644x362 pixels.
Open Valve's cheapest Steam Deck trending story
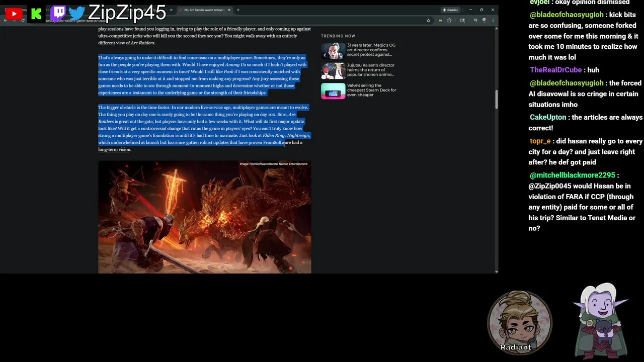point(372,90)
